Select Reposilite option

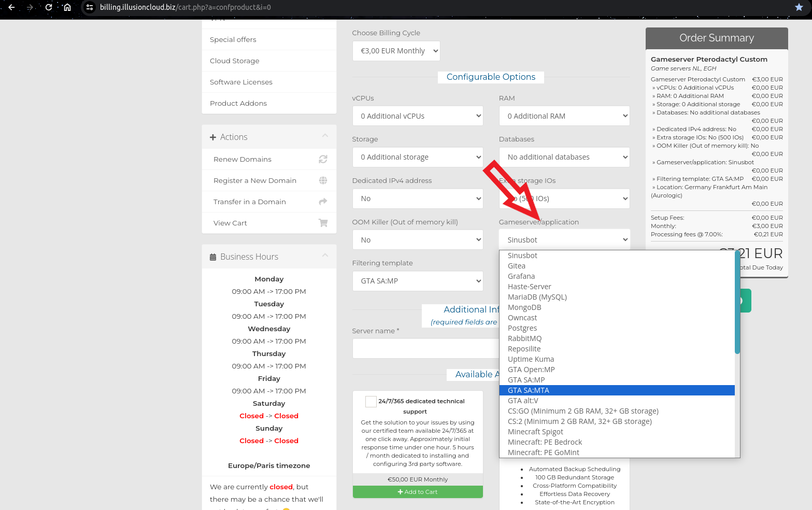tap(617, 349)
